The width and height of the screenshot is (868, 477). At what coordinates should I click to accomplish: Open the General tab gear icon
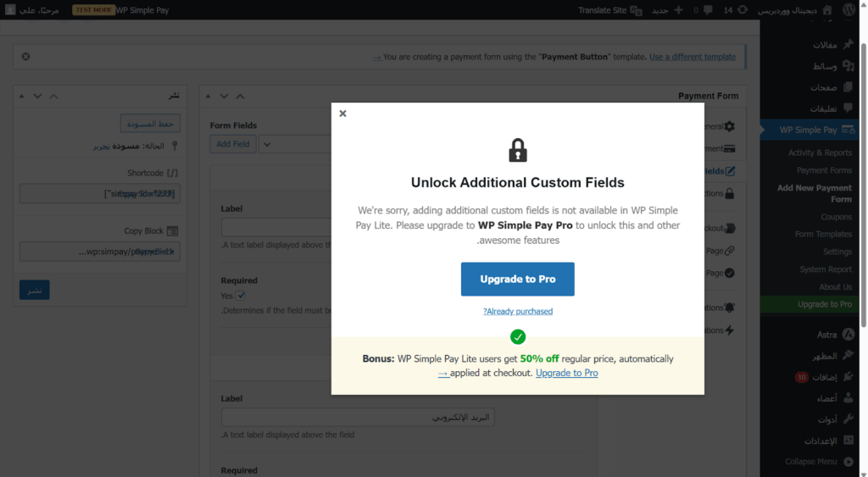[x=729, y=126]
